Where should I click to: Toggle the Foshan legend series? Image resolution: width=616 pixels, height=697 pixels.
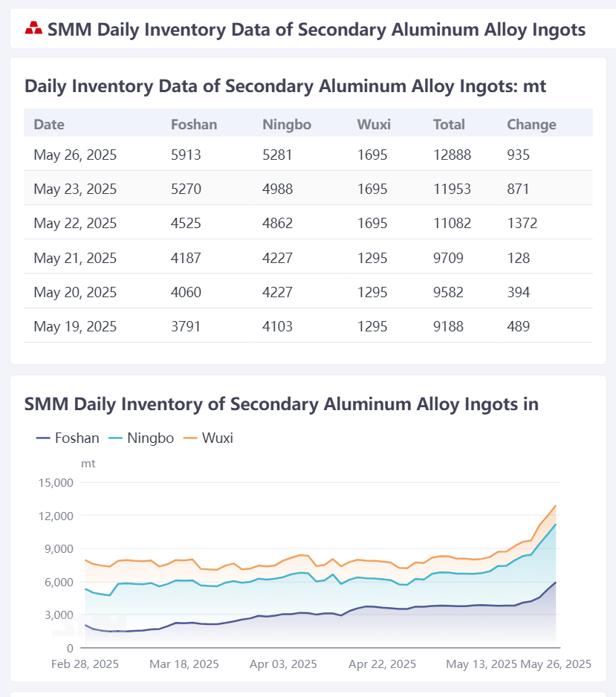tap(68, 438)
